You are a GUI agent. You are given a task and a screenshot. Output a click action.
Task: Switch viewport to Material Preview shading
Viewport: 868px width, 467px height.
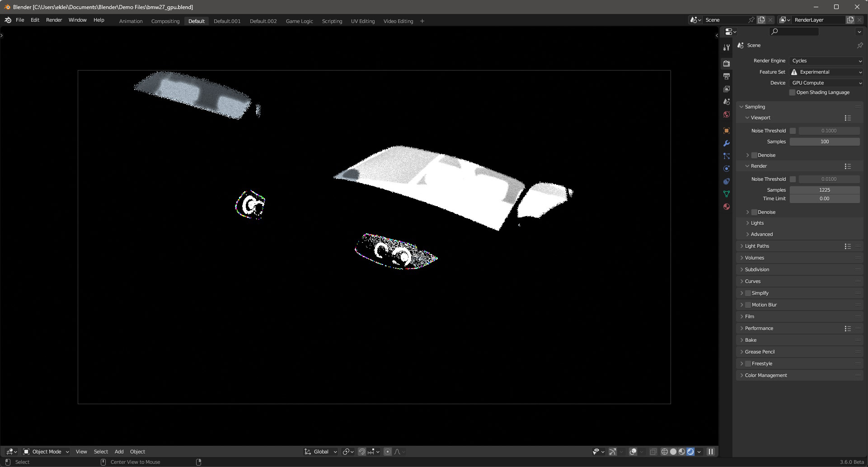(x=681, y=451)
